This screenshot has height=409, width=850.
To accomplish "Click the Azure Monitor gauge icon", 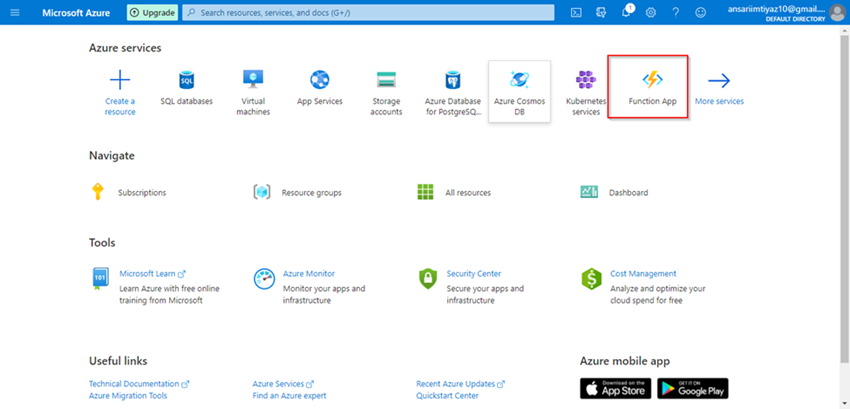I will [264, 279].
